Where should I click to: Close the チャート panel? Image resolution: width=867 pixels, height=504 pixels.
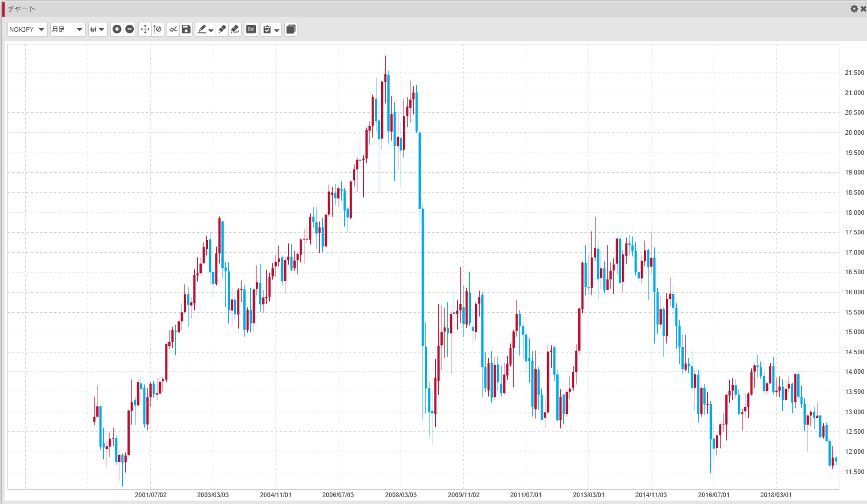[863, 9]
